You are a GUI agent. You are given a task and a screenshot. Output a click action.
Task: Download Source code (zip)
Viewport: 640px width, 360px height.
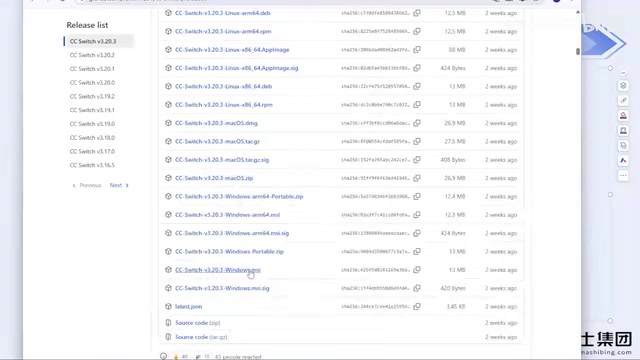click(198, 323)
